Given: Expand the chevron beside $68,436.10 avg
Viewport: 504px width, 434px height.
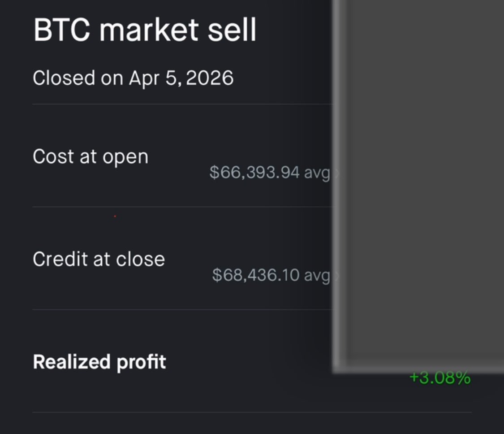Looking at the screenshot, I should (337, 276).
